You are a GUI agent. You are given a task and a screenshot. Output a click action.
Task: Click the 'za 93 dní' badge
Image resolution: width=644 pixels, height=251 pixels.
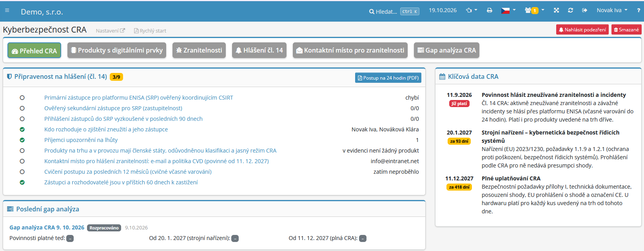coord(459,141)
